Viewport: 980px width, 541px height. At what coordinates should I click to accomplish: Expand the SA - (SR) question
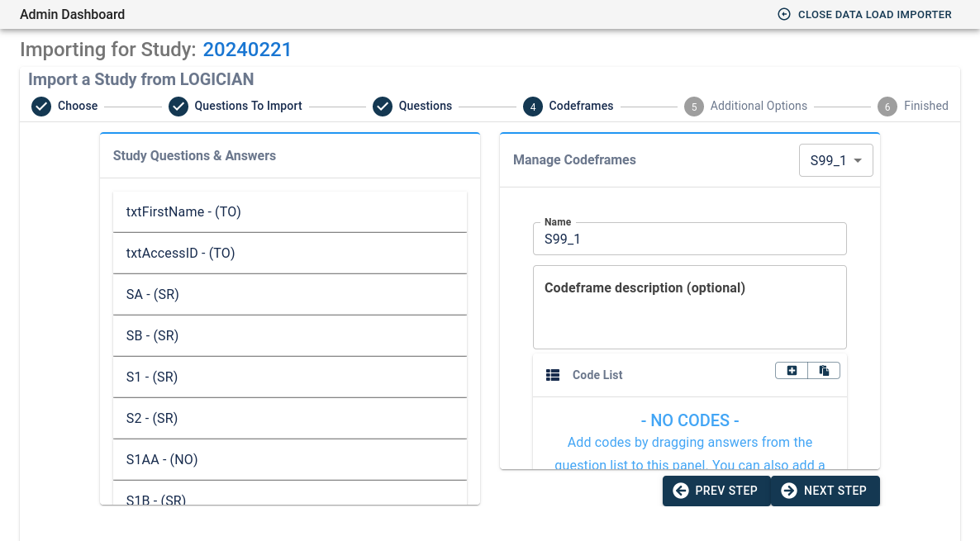point(290,295)
